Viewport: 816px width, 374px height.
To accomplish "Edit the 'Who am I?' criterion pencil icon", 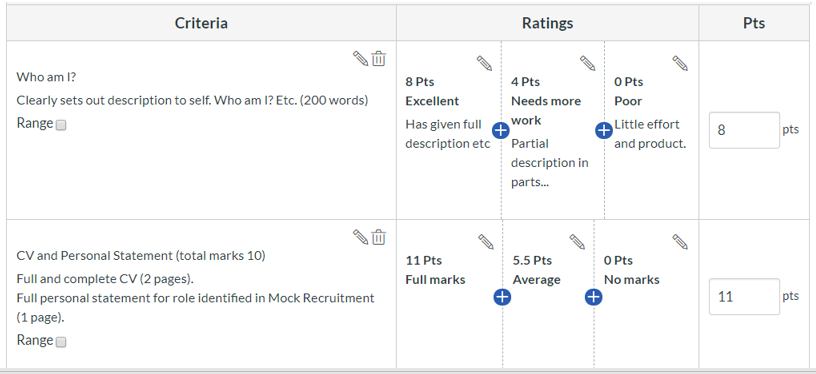I will coord(360,59).
